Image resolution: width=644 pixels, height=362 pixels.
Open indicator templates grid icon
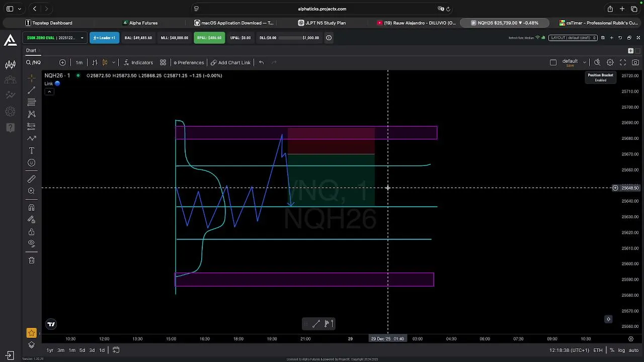163,62
